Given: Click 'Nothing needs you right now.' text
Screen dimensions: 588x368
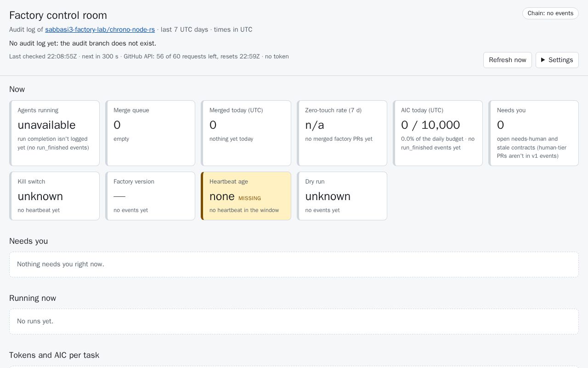Looking at the screenshot, I should click(x=61, y=264).
